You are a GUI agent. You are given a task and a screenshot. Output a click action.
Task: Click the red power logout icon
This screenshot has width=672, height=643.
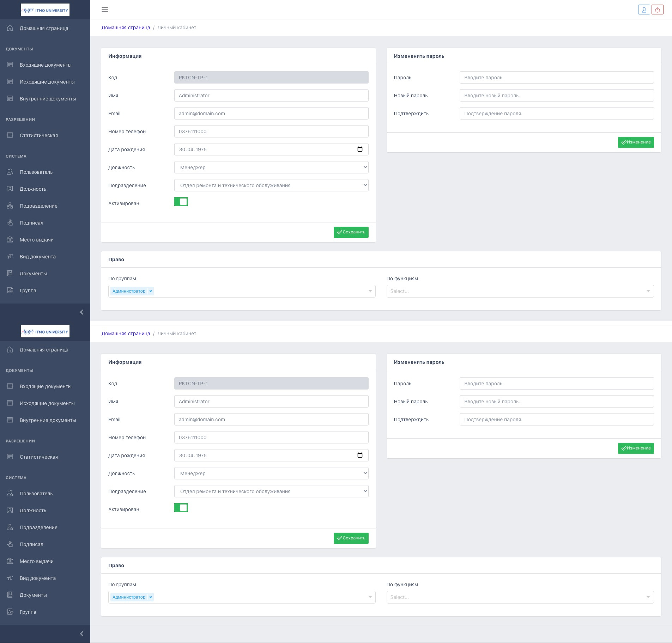(657, 10)
